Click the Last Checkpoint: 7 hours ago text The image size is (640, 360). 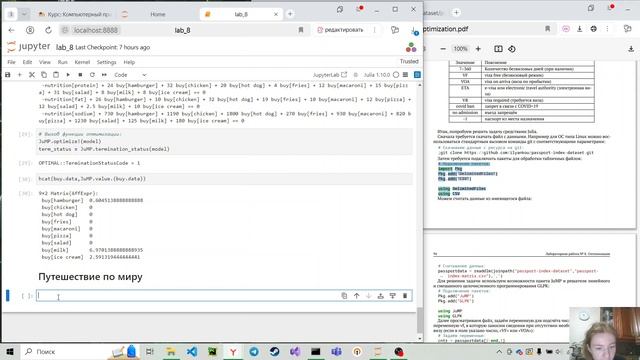point(113,47)
